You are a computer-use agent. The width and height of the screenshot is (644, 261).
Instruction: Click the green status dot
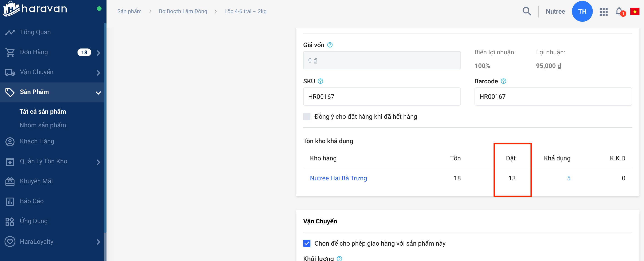(x=99, y=9)
